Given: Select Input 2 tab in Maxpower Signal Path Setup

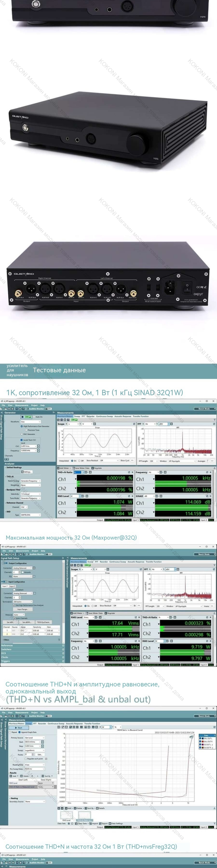Looking at the screenshot, I should tap(13, 586).
